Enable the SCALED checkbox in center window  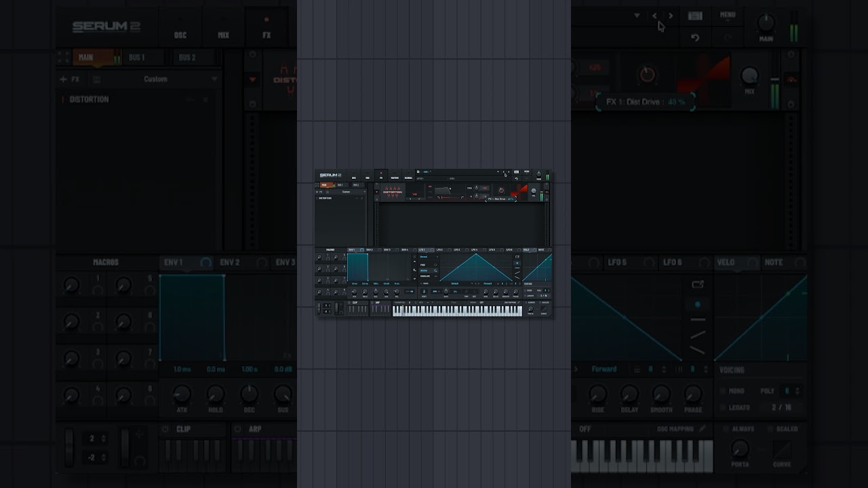pyautogui.click(x=540, y=302)
